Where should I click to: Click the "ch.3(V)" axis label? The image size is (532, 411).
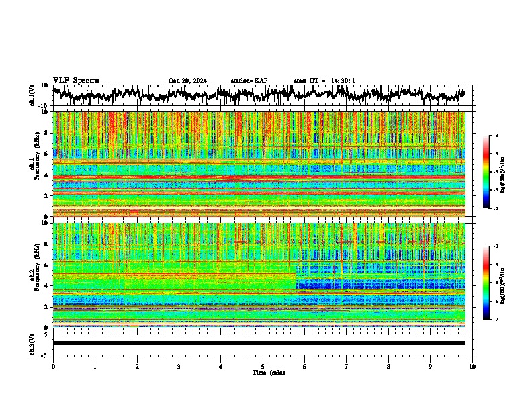(32, 345)
